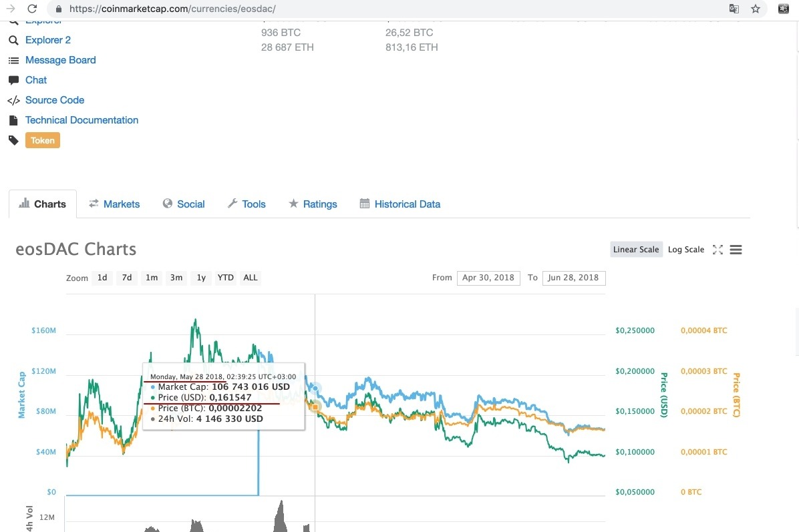Open the Technical Documentation link
799x532 pixels.
[x=82, y=120]
